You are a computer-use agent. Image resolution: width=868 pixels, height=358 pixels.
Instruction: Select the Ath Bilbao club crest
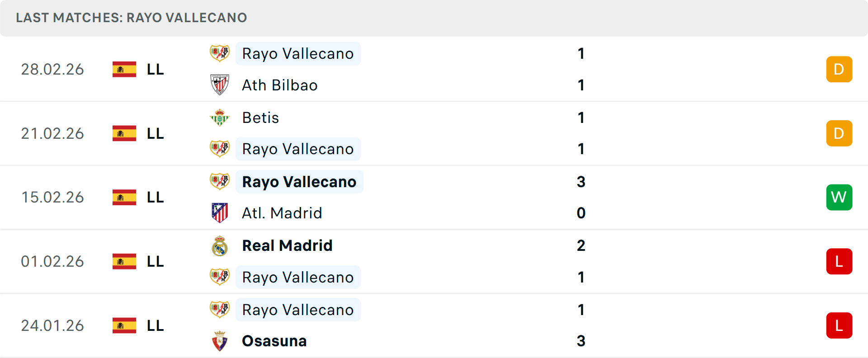pos(220,85)
